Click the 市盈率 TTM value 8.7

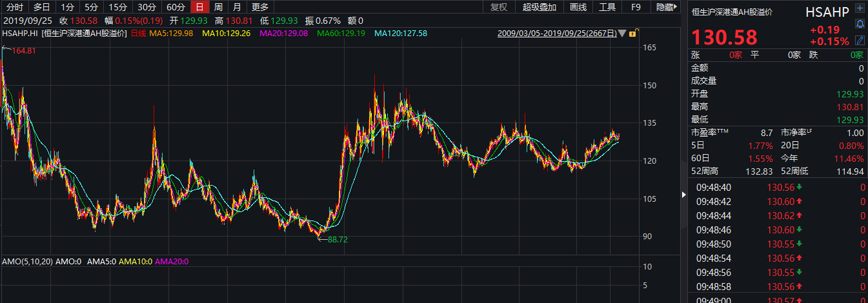[766, 132]
